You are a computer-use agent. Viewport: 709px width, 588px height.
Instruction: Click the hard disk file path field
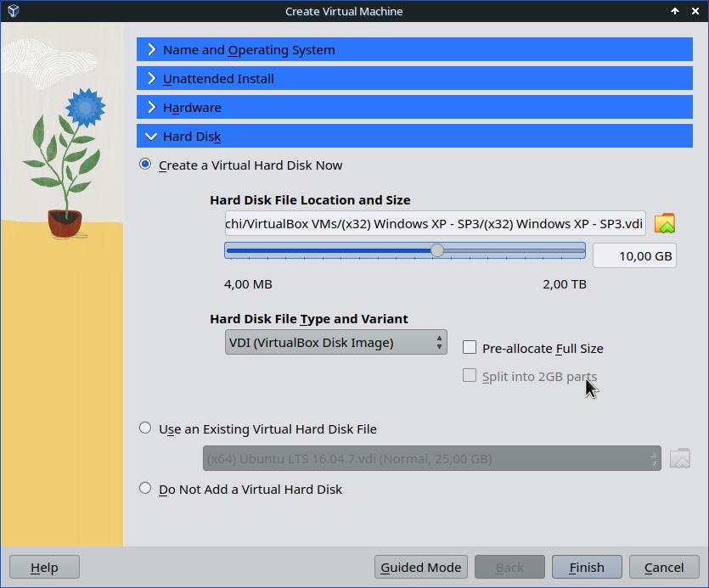pos(435,223)
